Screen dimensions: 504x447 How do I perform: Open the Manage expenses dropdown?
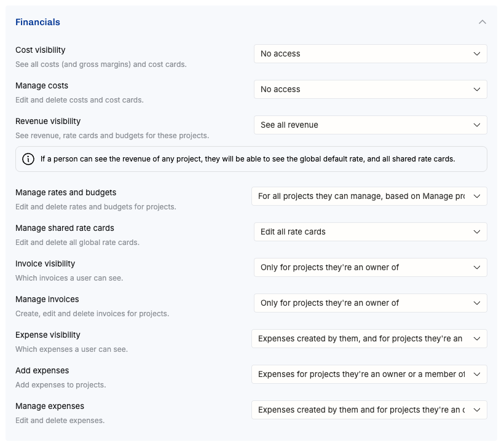click(369, 410)
